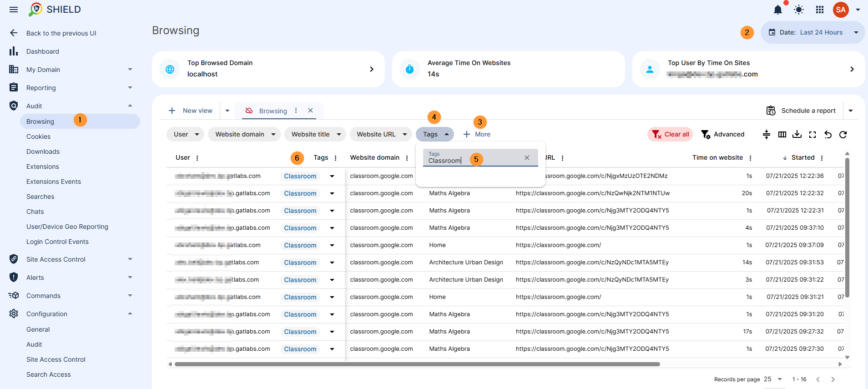The image size is (868, 389).
Task: Clear the Classroom text in Tags filter
Action: pos(527,157)
